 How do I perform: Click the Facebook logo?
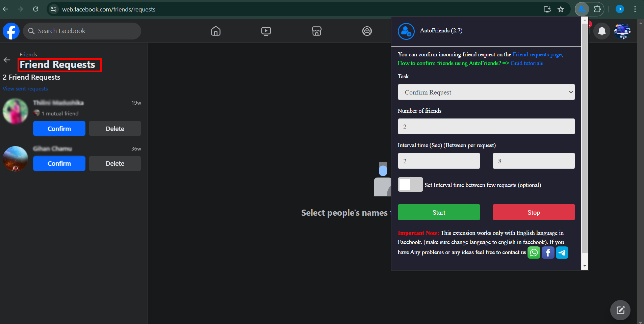click(x=11, y=31)
